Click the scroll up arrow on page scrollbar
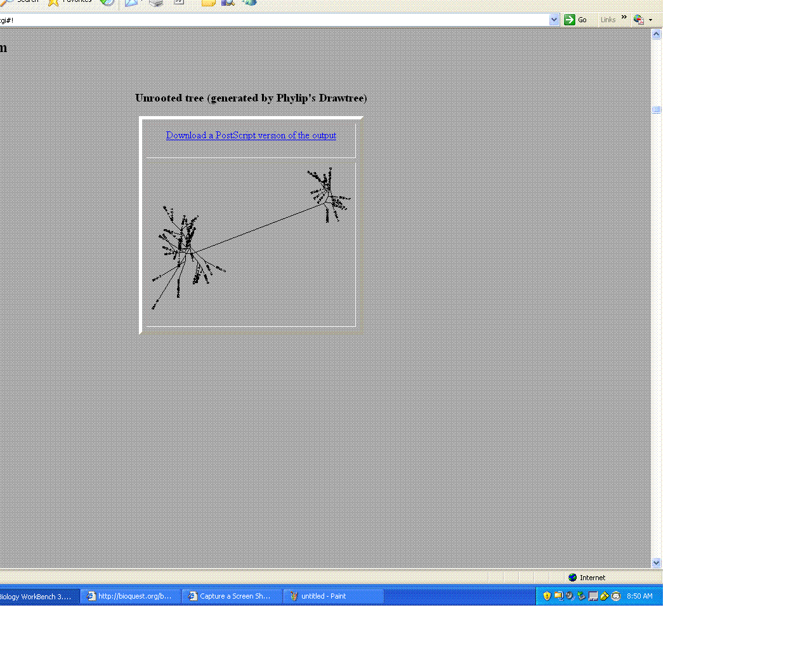812x650 pixels. 657,34
